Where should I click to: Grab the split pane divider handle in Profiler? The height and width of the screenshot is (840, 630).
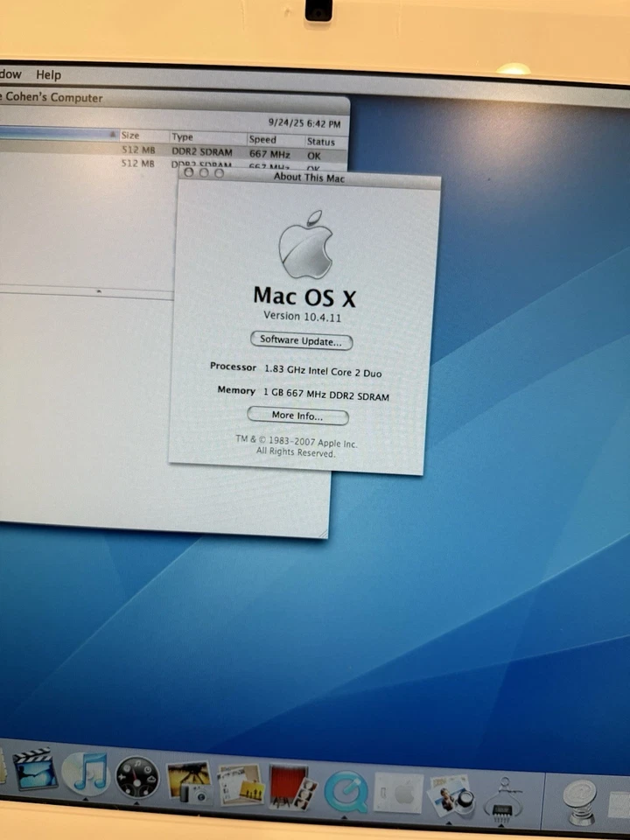pos(99,291)
